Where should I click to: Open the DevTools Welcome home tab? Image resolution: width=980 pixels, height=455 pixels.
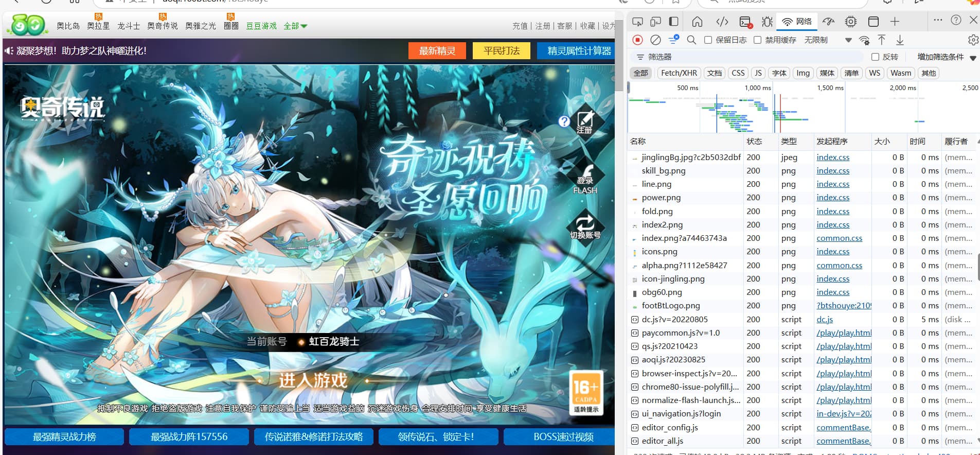(x=697, y=22)
